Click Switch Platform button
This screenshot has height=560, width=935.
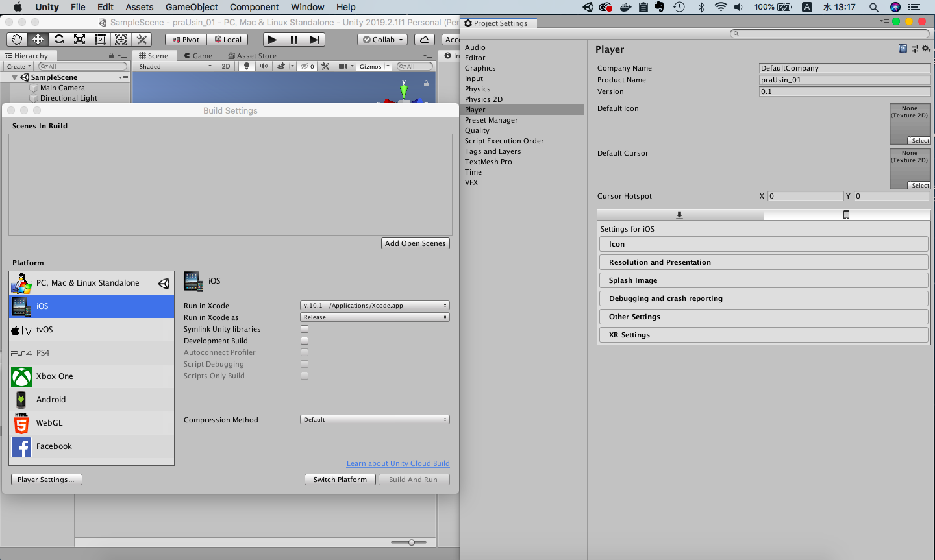[340, 480]
